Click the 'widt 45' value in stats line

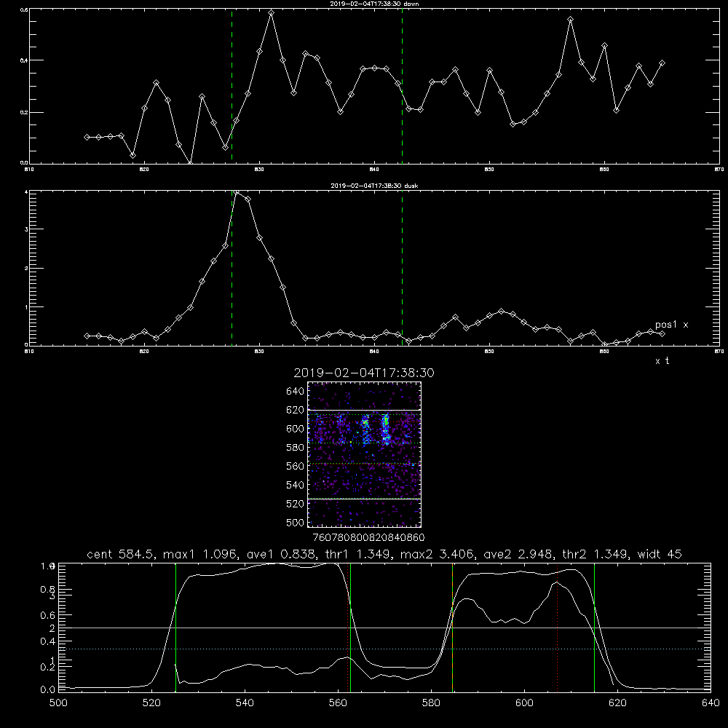(x=660, y=554)
